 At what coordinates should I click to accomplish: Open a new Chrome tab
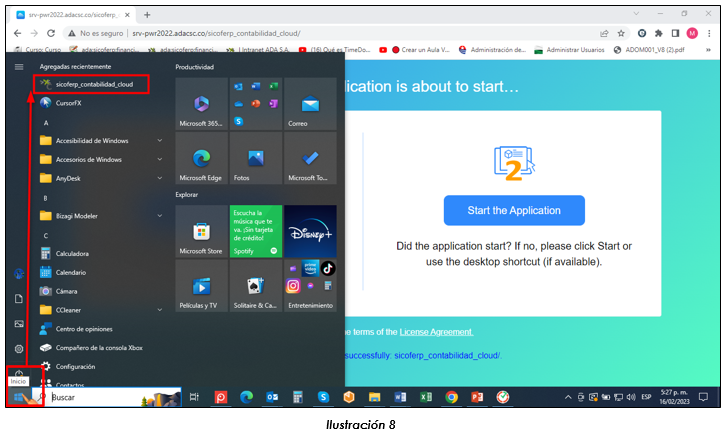(147, 15)
